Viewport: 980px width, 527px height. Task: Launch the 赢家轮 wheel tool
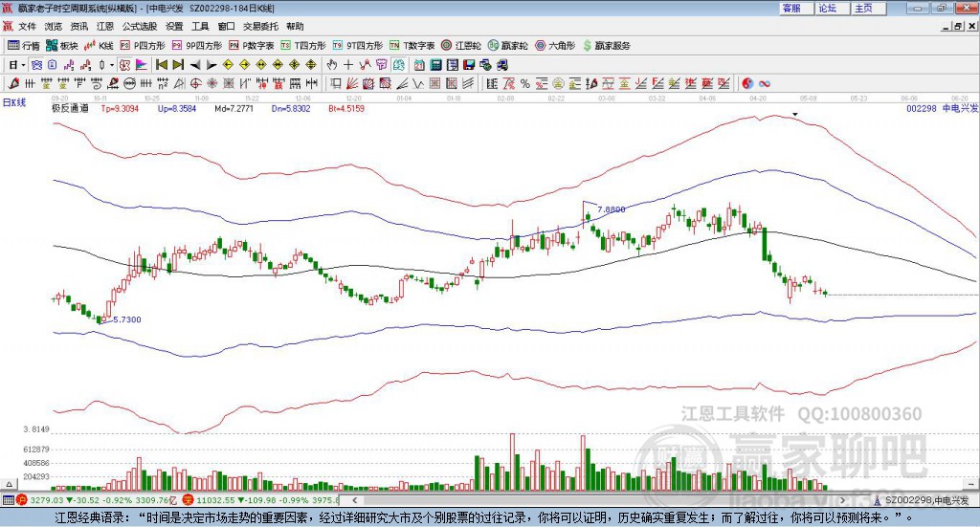(507, 46)
